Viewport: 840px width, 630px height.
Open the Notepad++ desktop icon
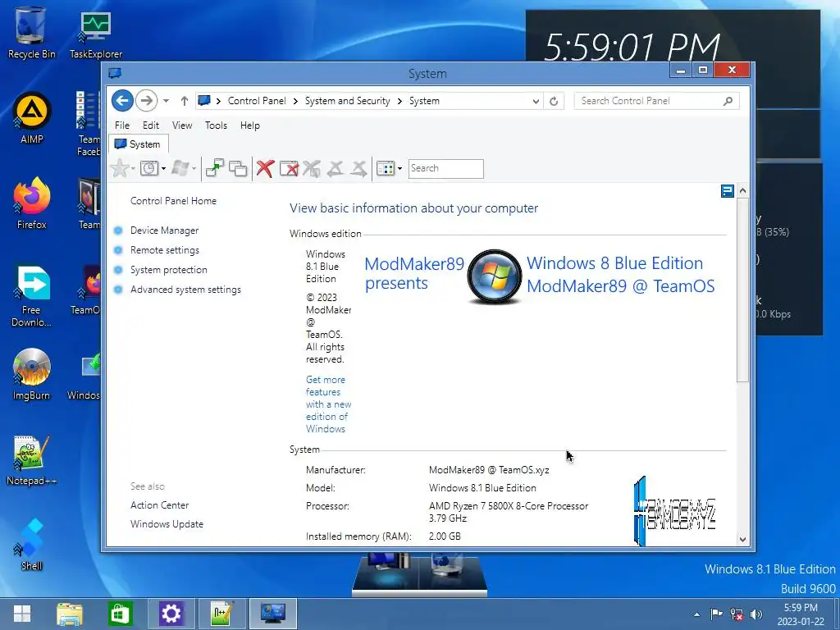[x=32, y=459]
